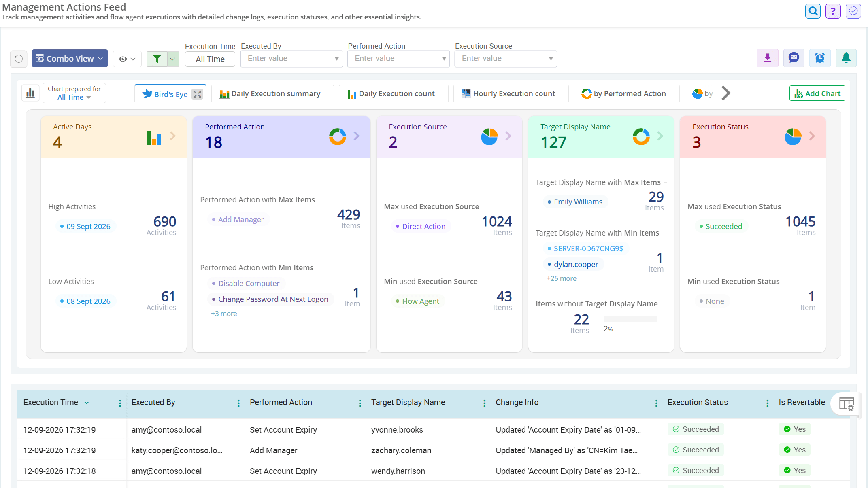The width and height of the screenshot is (868, 488).
Task: Click the +3 more link
Action: [x=224, y=314]
